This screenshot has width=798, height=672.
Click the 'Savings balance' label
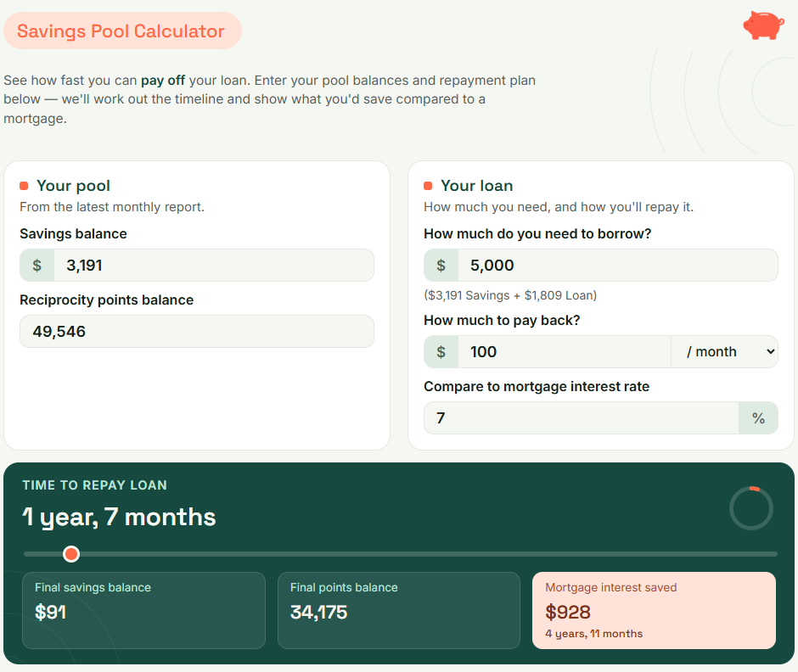(x=73, y=234)
